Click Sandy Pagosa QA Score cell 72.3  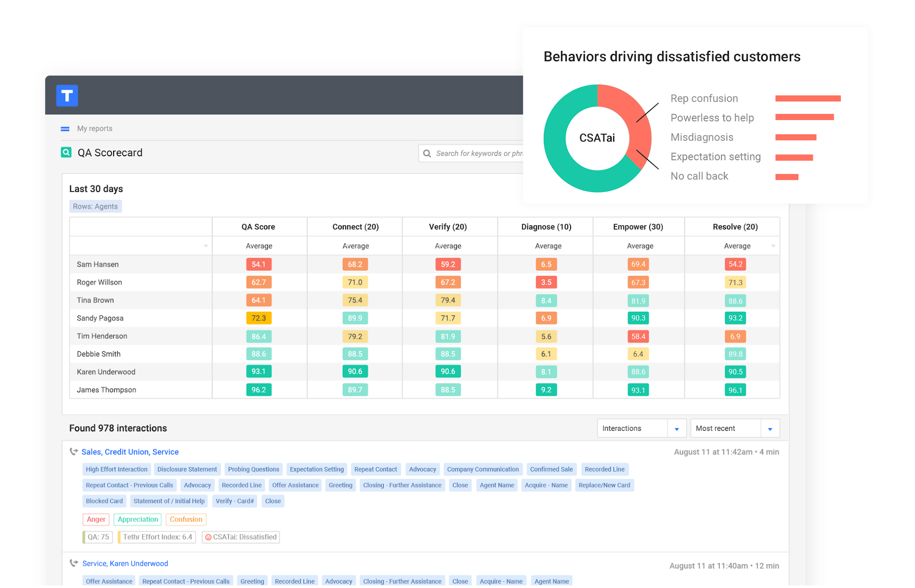[259, 318]
